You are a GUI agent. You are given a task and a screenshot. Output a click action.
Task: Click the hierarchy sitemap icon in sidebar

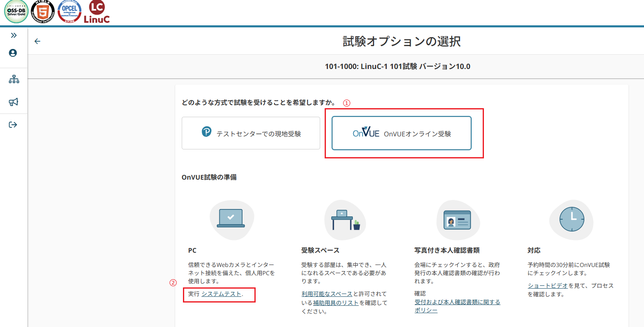point(14,79)
